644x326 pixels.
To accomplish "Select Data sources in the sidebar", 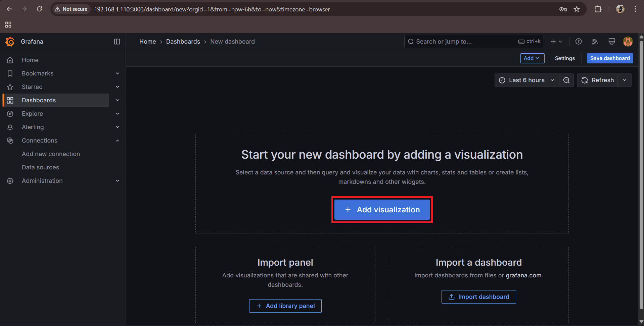I will tap(40, 167).
